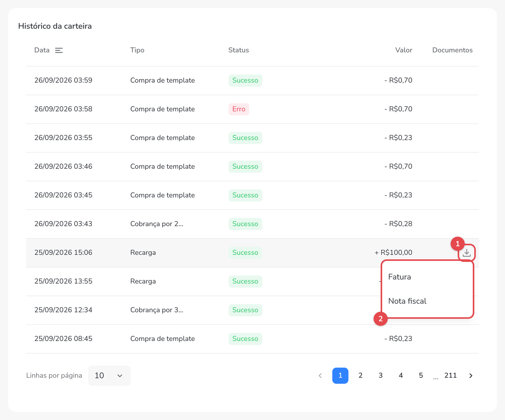The height and width of the screenshot is (420, 505).
Task: Click Sucesso badge in the 12:34 row
Action: [x=245, y=310]
